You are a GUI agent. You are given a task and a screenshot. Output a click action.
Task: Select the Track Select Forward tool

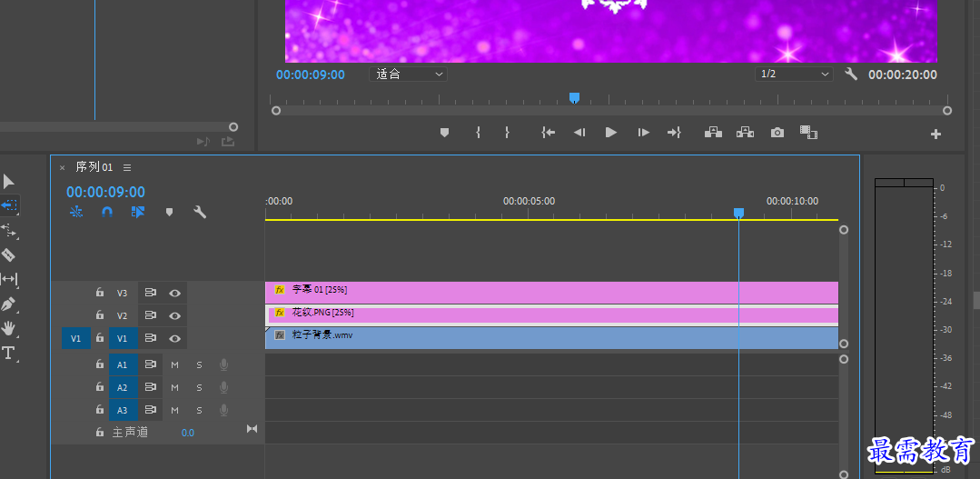coord(9,205)
